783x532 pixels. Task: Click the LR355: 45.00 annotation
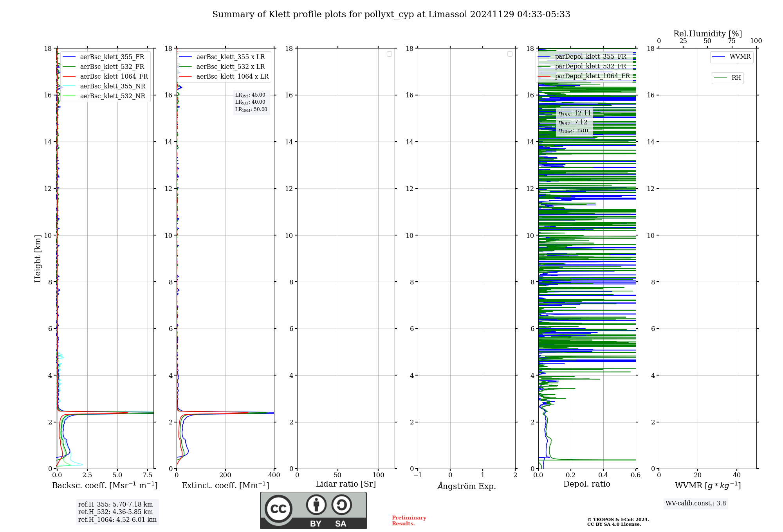250,95
